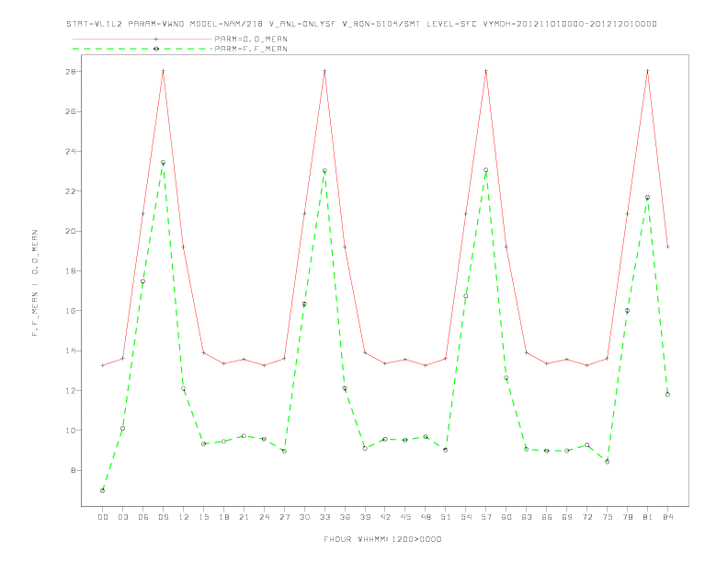Click the x-axis tick label 21
Screen dimensions: 728x563
click(244, 517)
